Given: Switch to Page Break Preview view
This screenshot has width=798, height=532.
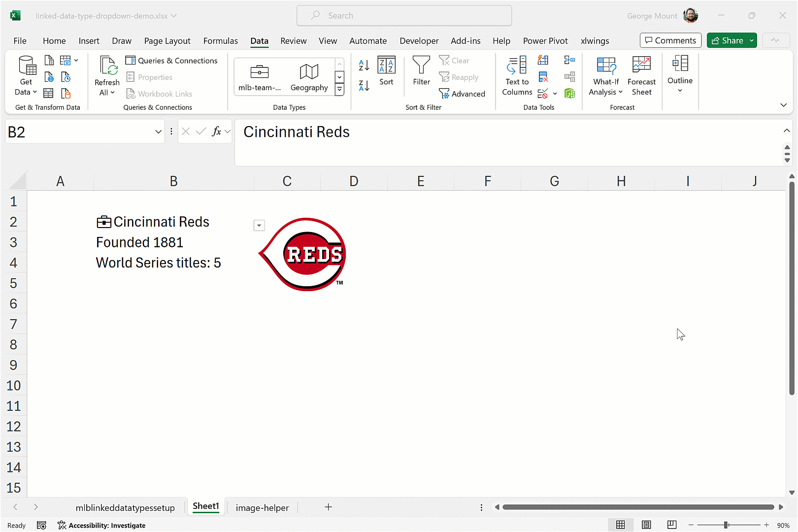Looking at the screenshot, I should coord(672,525).
